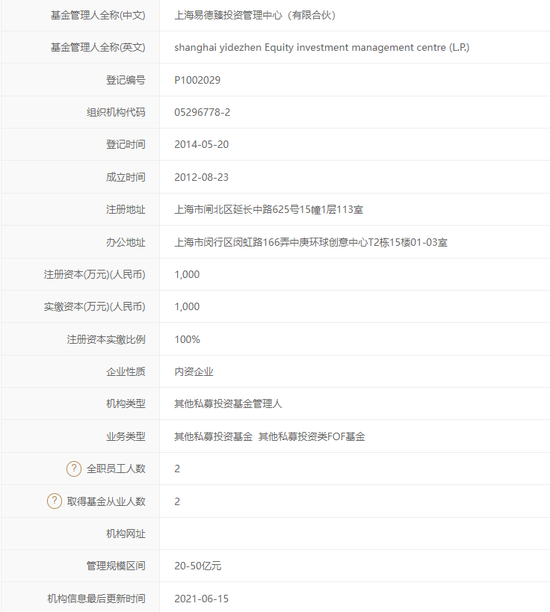Viewport: 550px width, 612px height.
Task: Click the 基金管理人全称(英文) label
Action: click(x=98, y=48)
